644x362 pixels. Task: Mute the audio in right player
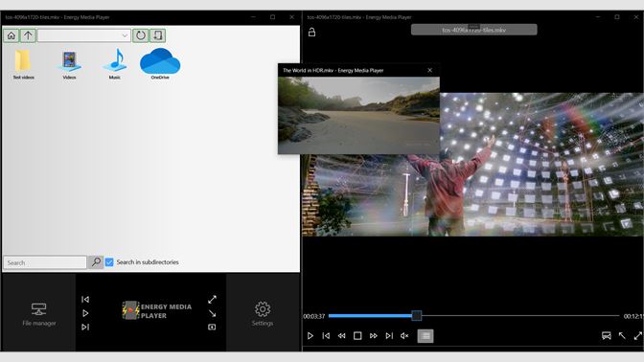pyautogui.click(x=404, y=336)
